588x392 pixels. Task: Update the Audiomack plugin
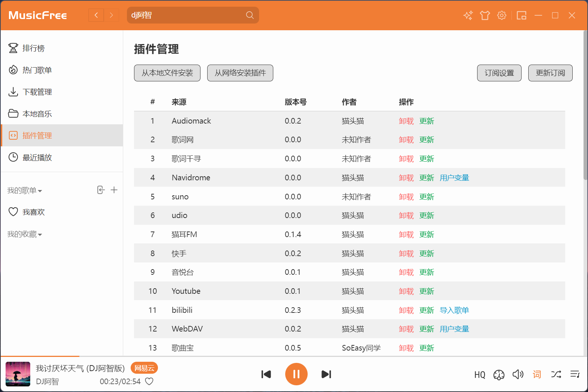(x=427, y=121)
